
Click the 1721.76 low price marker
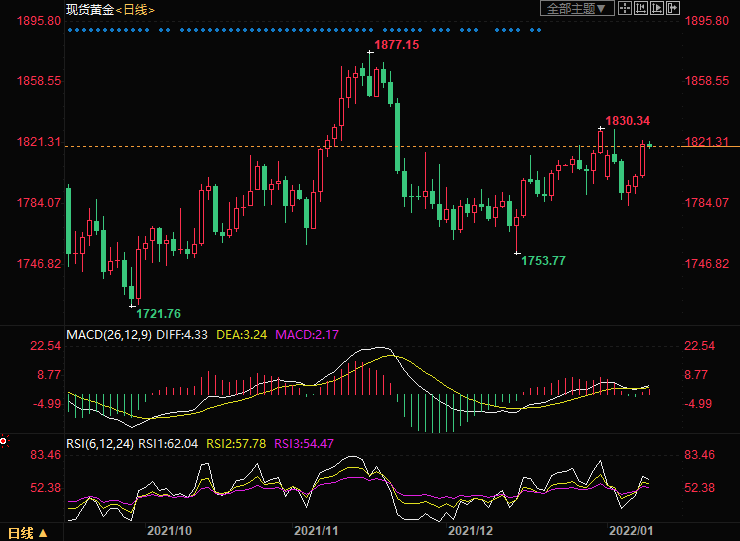tap(158, 313)
